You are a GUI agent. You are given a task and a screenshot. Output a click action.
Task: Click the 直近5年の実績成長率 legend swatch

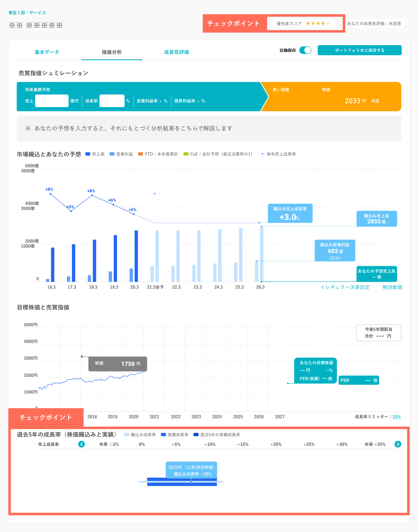pyautogui.click(x=196, y=435)
